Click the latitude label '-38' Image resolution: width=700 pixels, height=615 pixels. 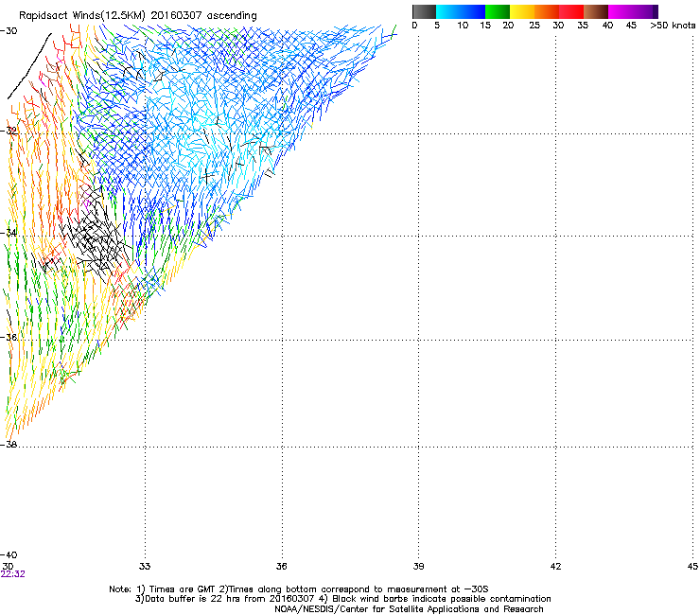click(x=9, y=445)
